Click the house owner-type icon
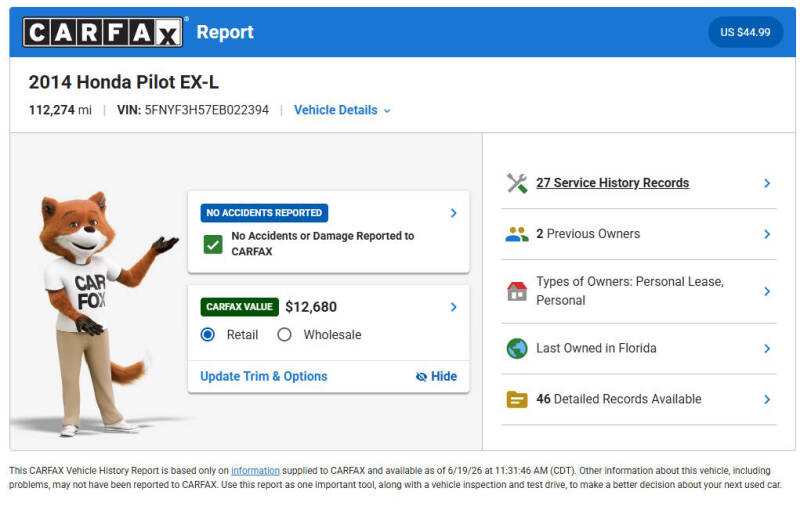Image resolution: width=800 pixels, height=506 pixels. click(x=517, y=291)
